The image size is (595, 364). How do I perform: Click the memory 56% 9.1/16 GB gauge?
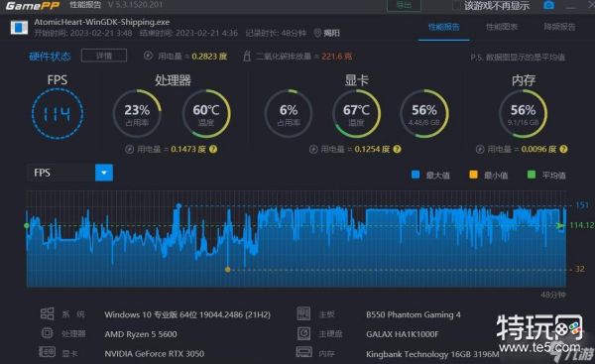point(523,113)
